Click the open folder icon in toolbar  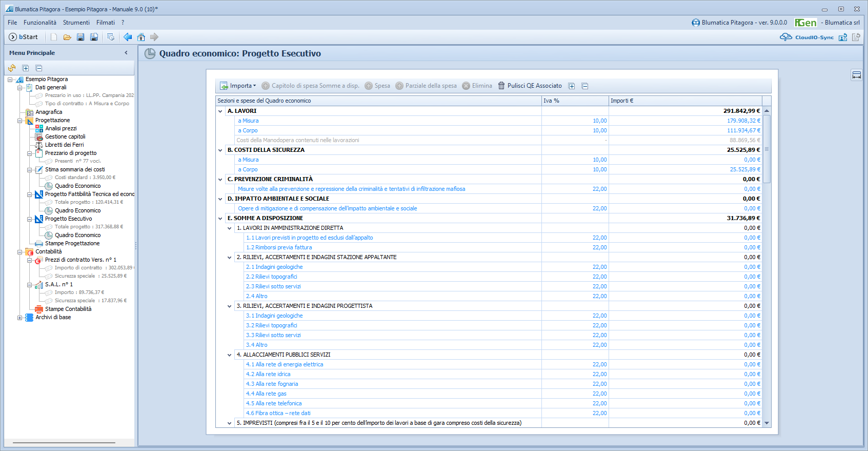tap(67, 37)
